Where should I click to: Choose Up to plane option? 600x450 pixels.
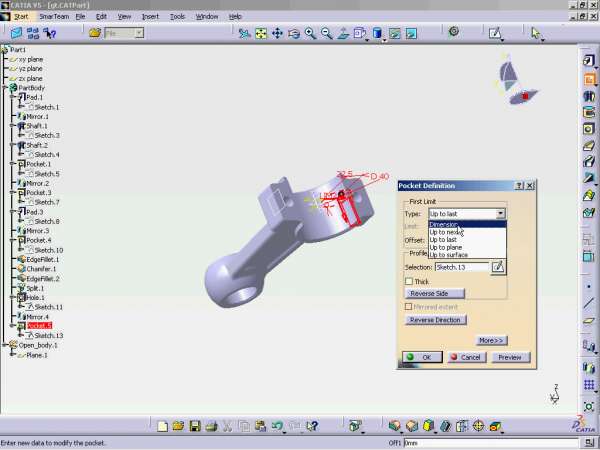coord(467,247)
